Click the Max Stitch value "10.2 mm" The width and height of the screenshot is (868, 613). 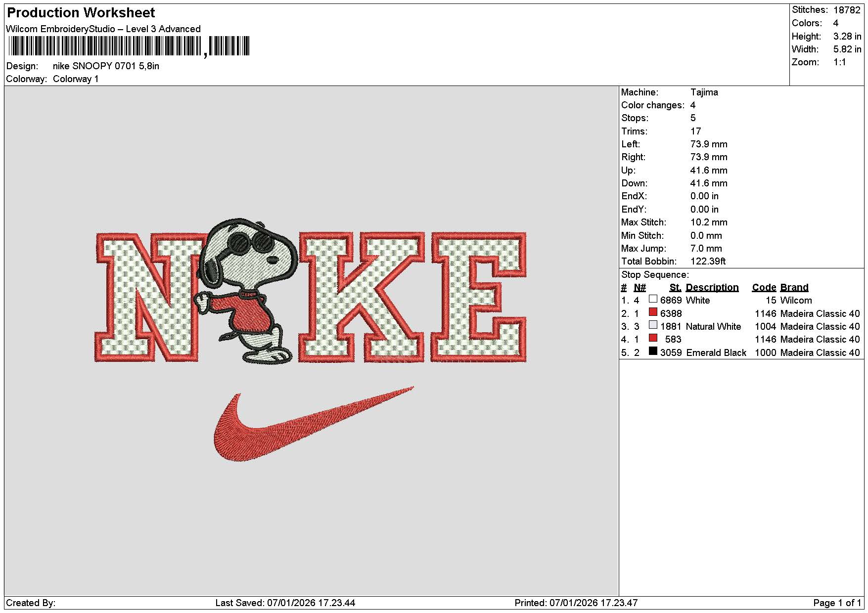pyautogui.click(x=709, y=222)
